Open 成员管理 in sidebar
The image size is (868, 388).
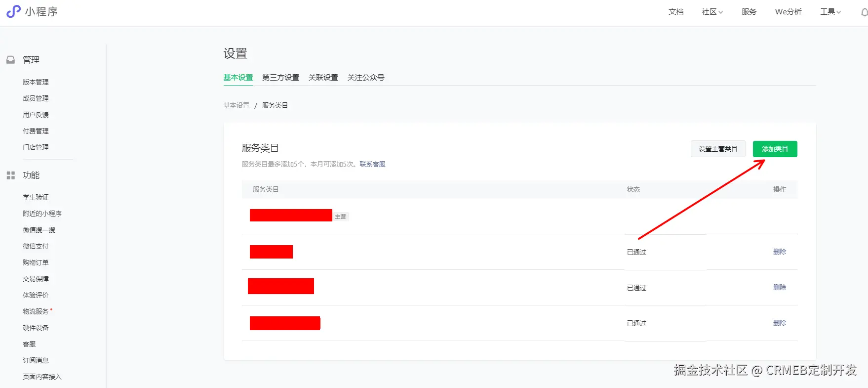tap(36, 98)
